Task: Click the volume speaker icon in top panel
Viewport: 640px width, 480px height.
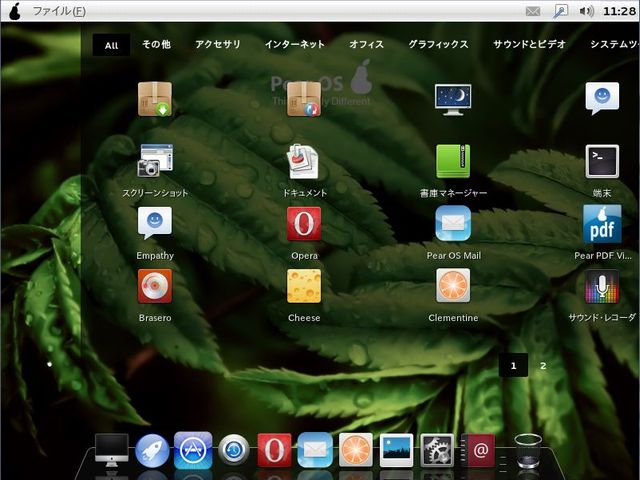Action: coord(586,11)
